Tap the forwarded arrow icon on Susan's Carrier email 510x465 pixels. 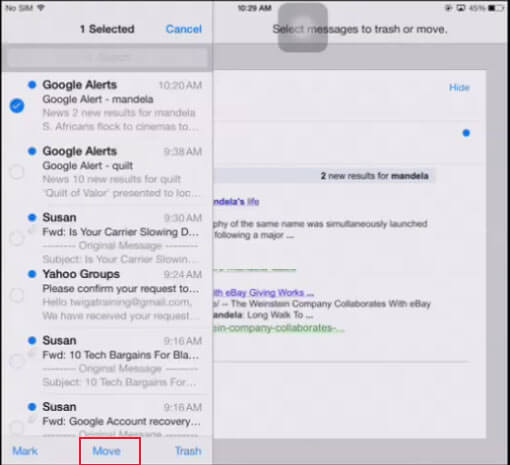[x=32, y=230]
